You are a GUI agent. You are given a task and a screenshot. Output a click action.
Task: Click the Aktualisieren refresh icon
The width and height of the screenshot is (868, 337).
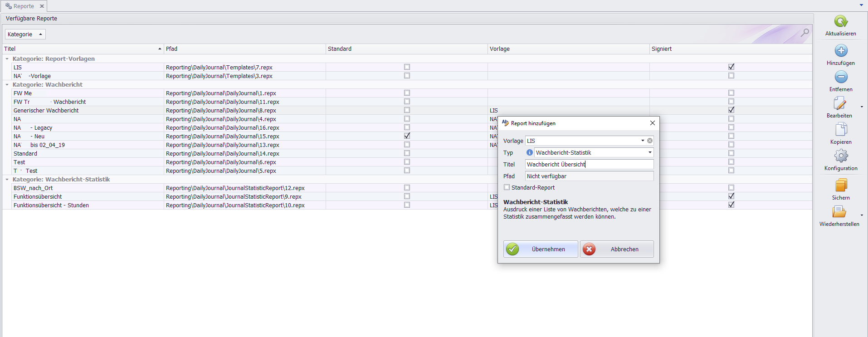(840, 22)
